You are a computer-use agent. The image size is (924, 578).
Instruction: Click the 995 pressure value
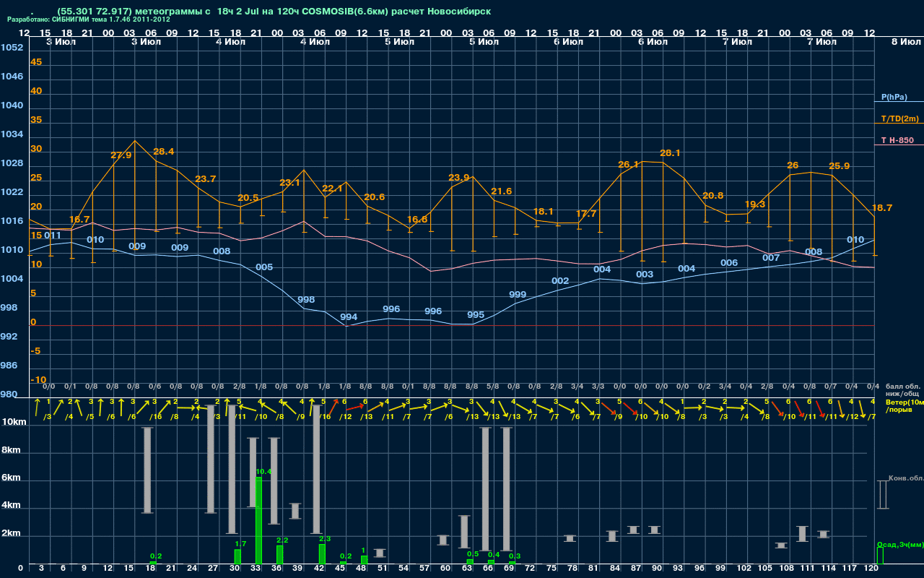point(475,315)
